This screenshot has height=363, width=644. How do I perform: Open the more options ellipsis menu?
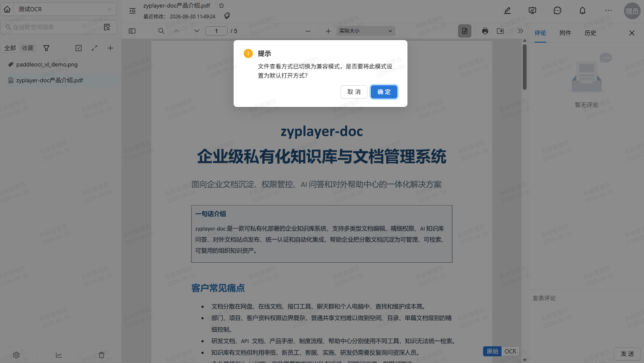[608, 11]
